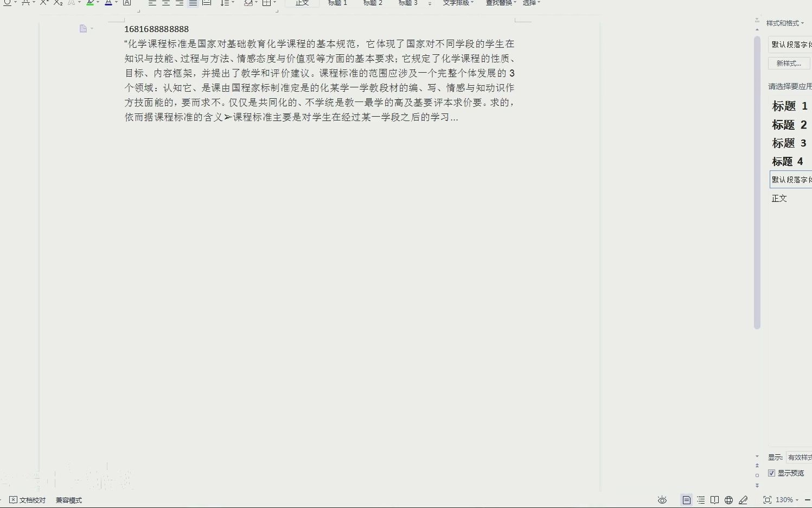Click zoom out minus button
Screen dimensions: 812x508
(808, 500)
